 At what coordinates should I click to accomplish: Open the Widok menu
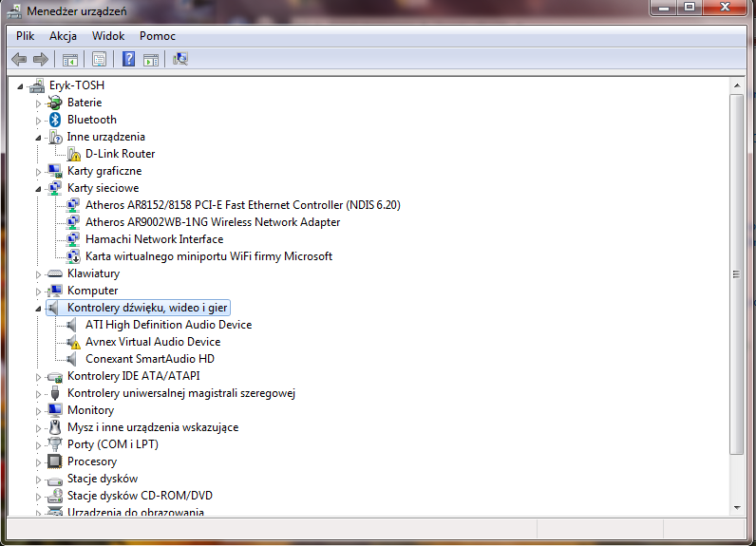click(108, 36)
